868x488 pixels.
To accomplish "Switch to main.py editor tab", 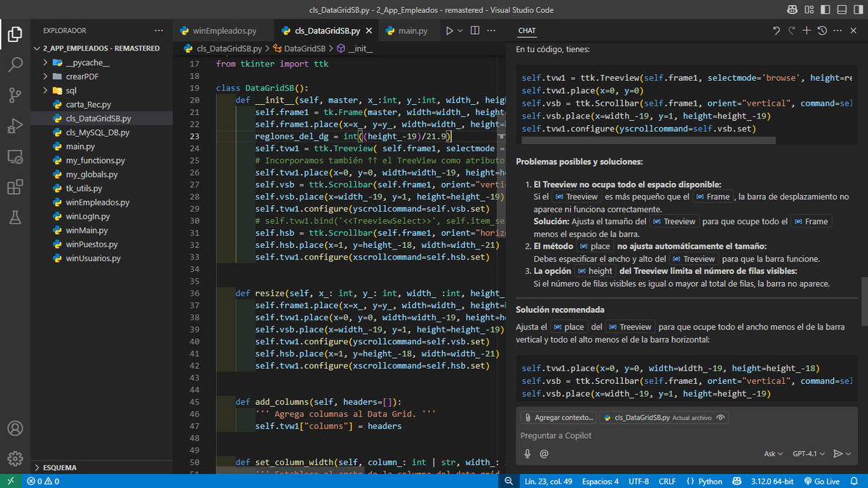I will click(x=412, y=30).
